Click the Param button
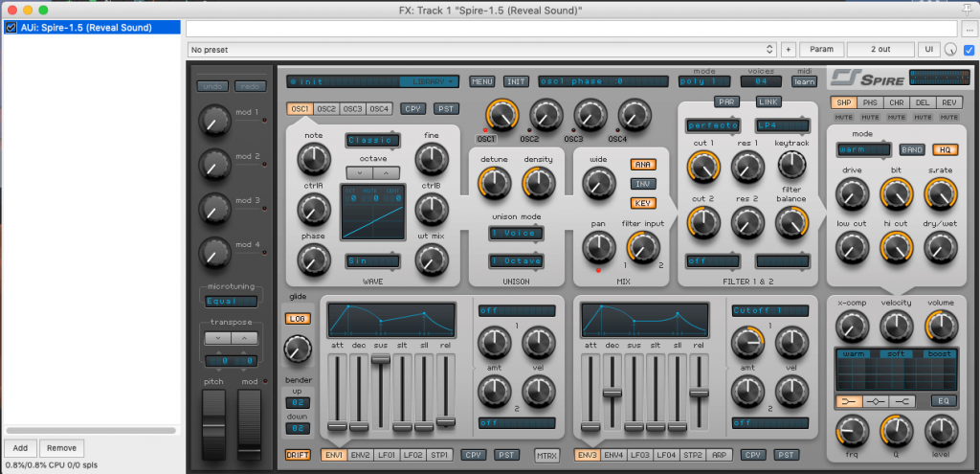The image size is (980, 474). pos(822,50)
